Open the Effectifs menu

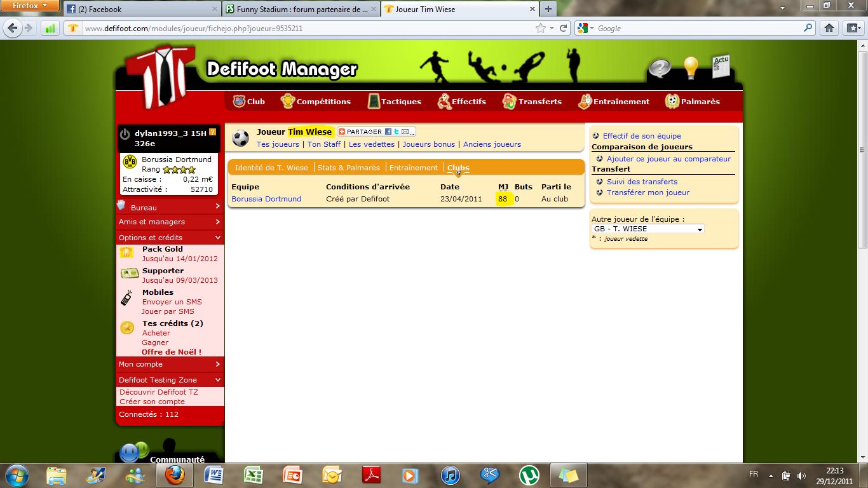462,101
